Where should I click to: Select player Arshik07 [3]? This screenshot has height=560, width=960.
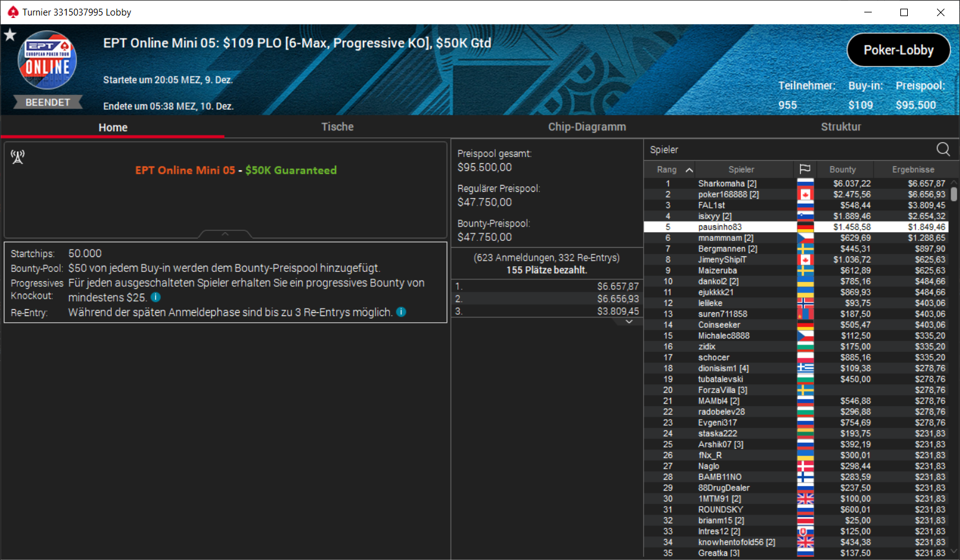click(x=796, y=445)
